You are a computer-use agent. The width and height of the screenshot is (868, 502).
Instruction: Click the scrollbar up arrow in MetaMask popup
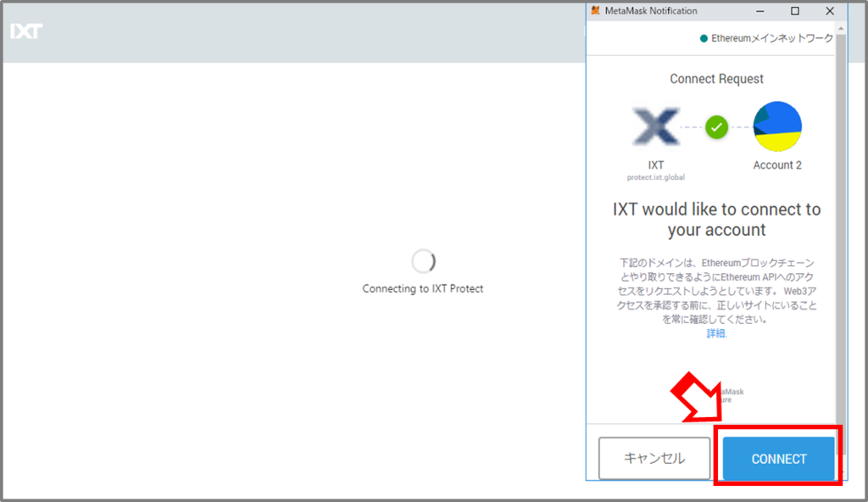[x=841, y=28]
